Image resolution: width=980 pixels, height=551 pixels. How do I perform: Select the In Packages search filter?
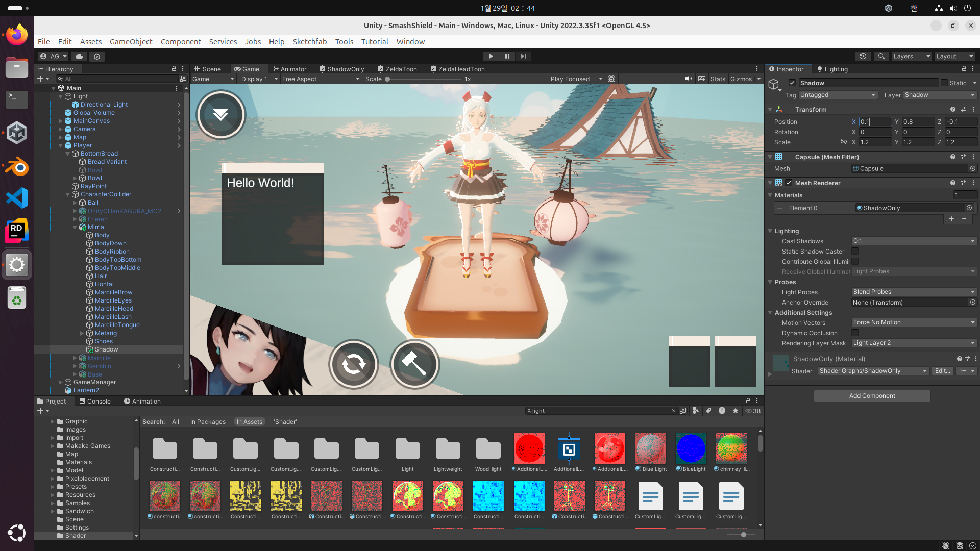208,422
